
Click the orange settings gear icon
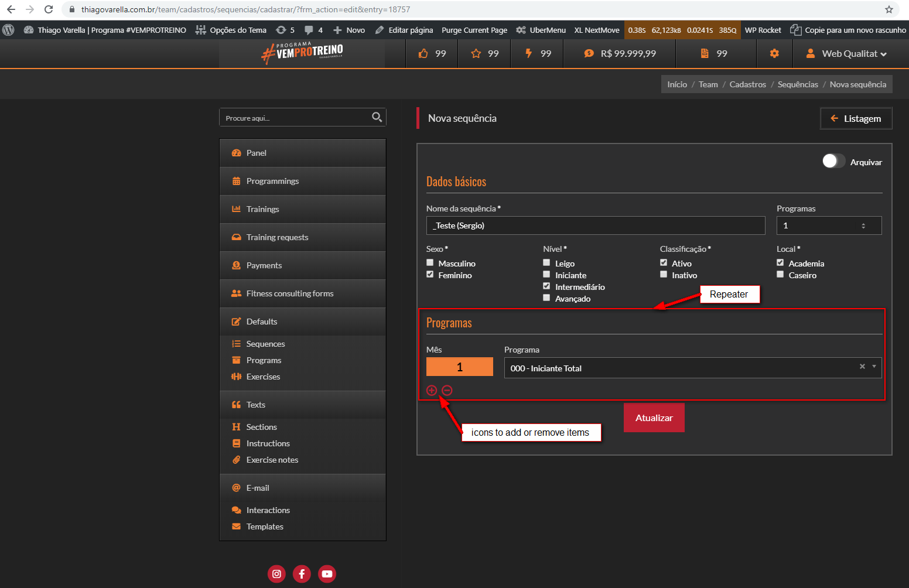tap(774, 53)
